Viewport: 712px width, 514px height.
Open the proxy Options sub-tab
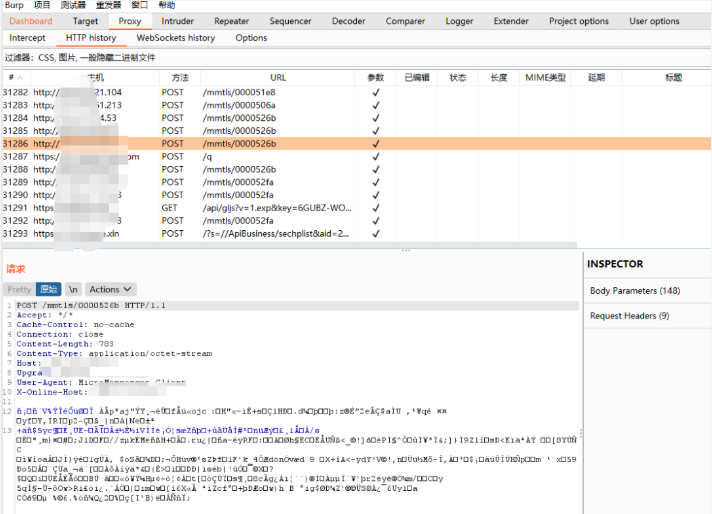tap(251, 38)
